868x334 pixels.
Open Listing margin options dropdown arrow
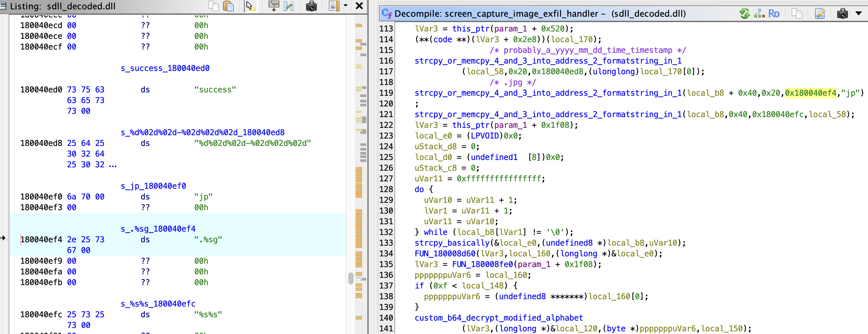pos(345,6)
